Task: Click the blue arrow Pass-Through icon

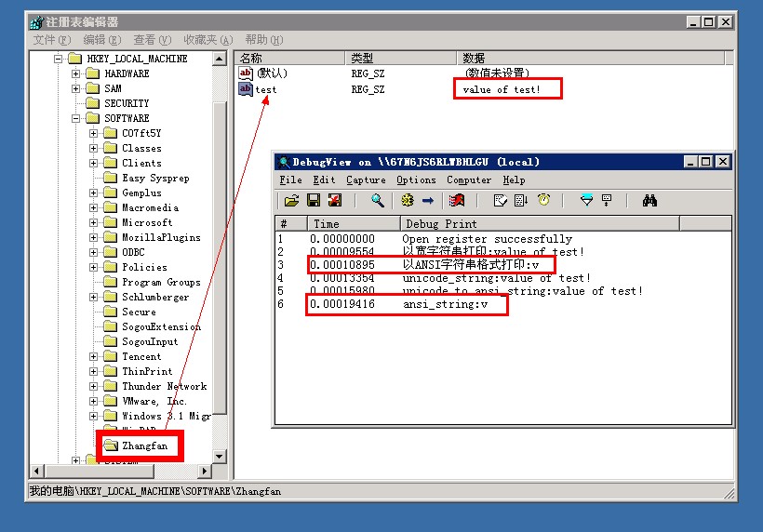Action: coord(428,200)
